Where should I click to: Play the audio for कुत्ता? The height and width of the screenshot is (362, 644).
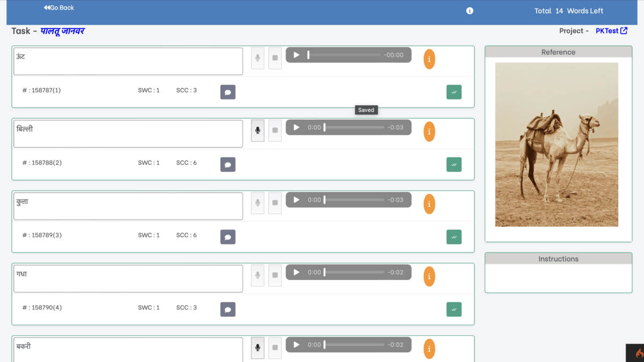[x=296, y=200]
